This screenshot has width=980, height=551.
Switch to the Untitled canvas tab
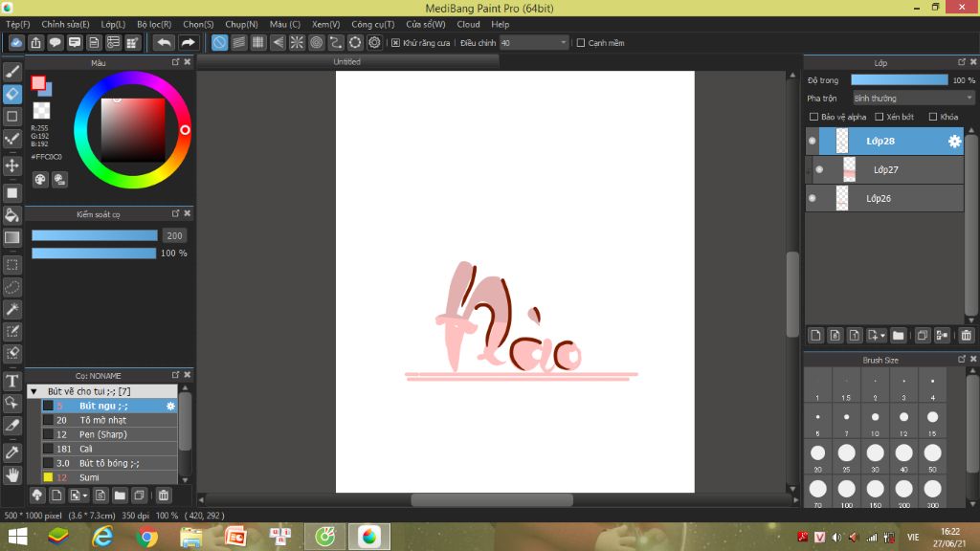[346, 62]
